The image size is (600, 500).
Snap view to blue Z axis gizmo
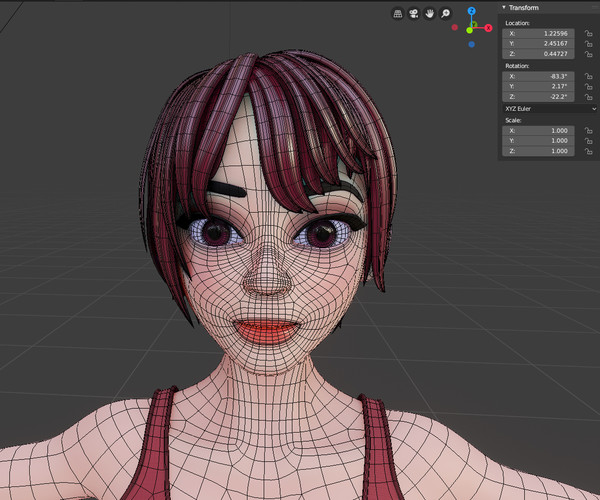471,11
